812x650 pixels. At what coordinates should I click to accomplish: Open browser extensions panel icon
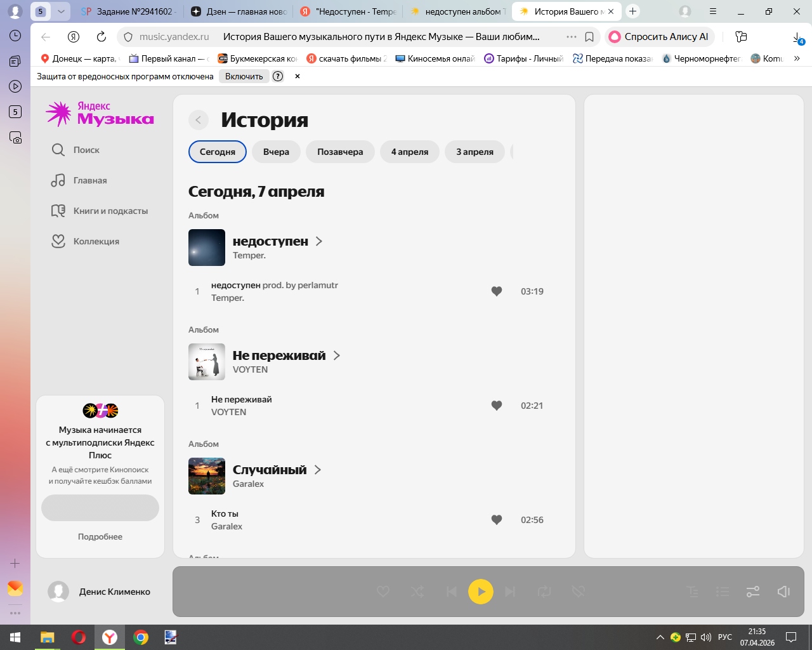(741, 37)
